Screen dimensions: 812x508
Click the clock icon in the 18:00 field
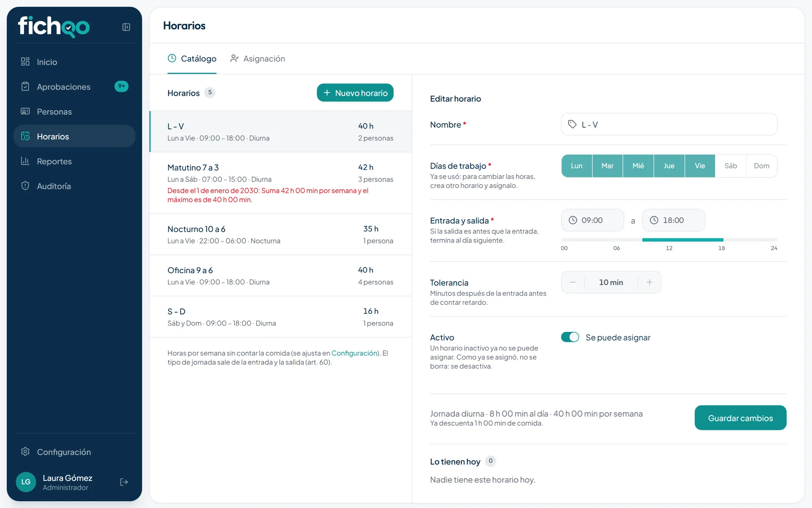pyautogui.click(x=654, y=220)
